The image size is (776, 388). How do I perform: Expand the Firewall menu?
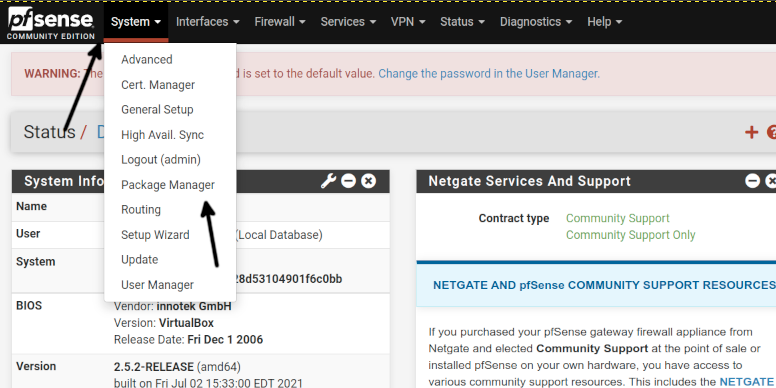point(280,22)
